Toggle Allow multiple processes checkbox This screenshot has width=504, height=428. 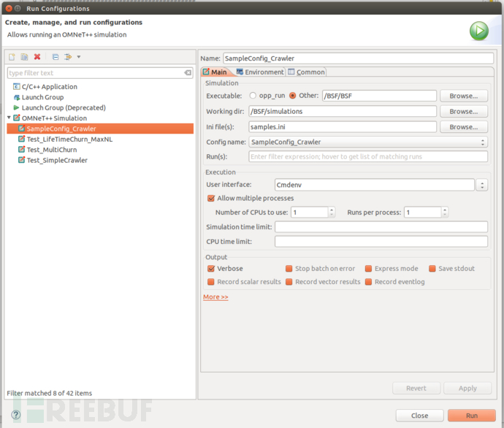click(211, 198)
